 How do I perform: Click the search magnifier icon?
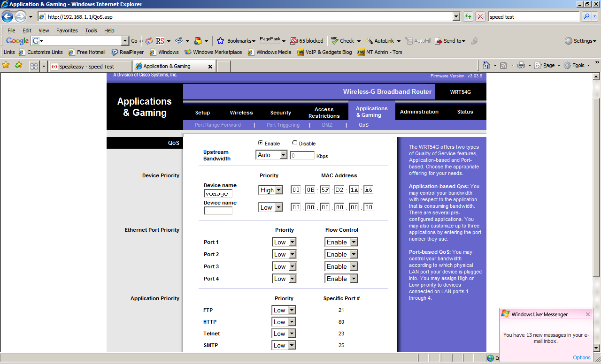click(x=586, y=17)
